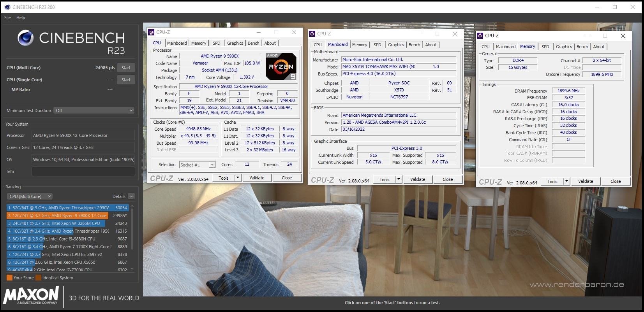Click the Cinebench title bar app icon
This screenshot has height=312, width=644.
click(7, 7)
